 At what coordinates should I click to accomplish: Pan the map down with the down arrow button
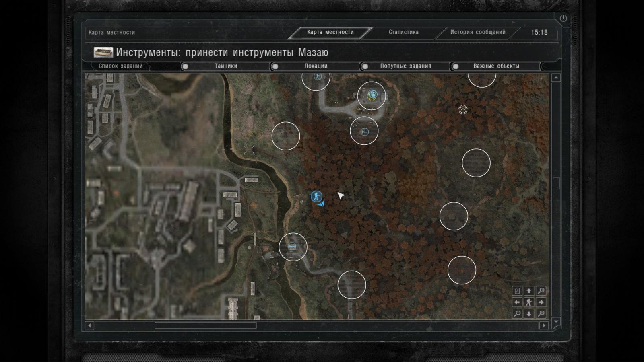click(529, 314)
